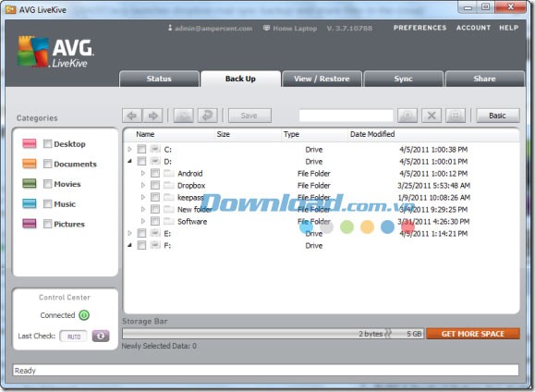The image size is (535, 392).
Task: Click the orange Documents category icon
Action: [x=30, y=164]
